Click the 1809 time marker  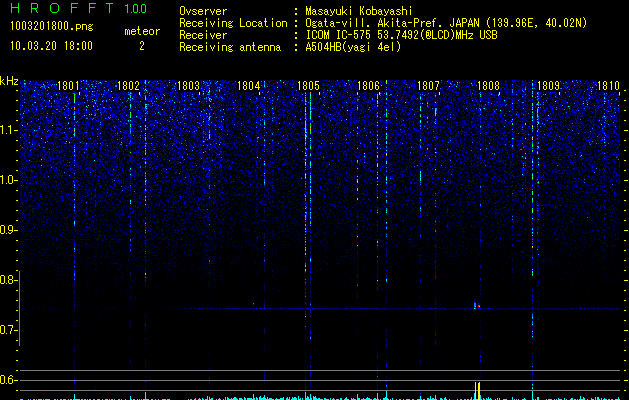click(x=548, y=86)
